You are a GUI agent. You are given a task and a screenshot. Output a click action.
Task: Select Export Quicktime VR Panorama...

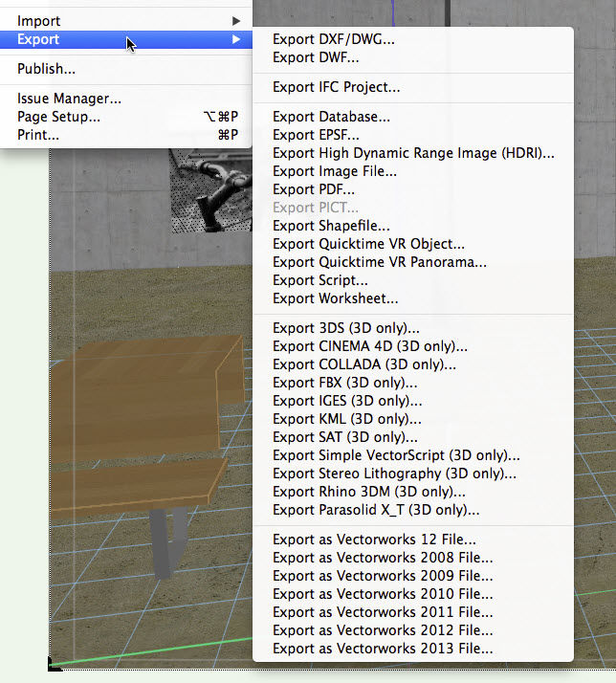point(413,262)
